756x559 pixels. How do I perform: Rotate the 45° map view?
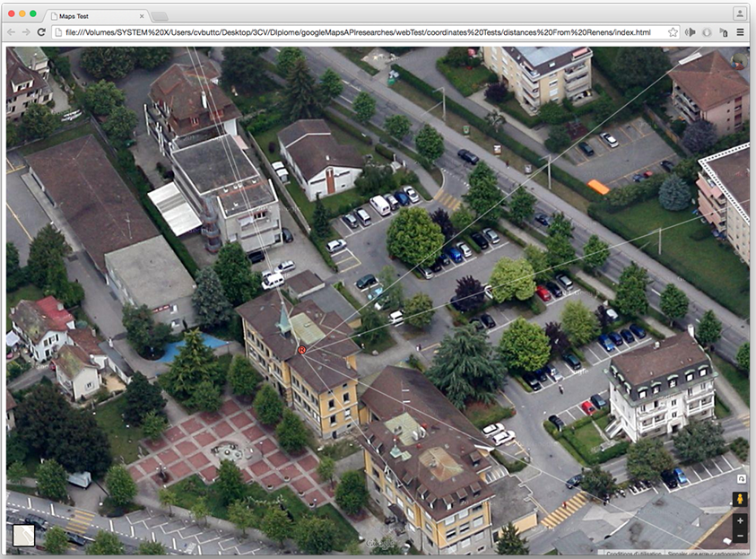coord(740,478)
